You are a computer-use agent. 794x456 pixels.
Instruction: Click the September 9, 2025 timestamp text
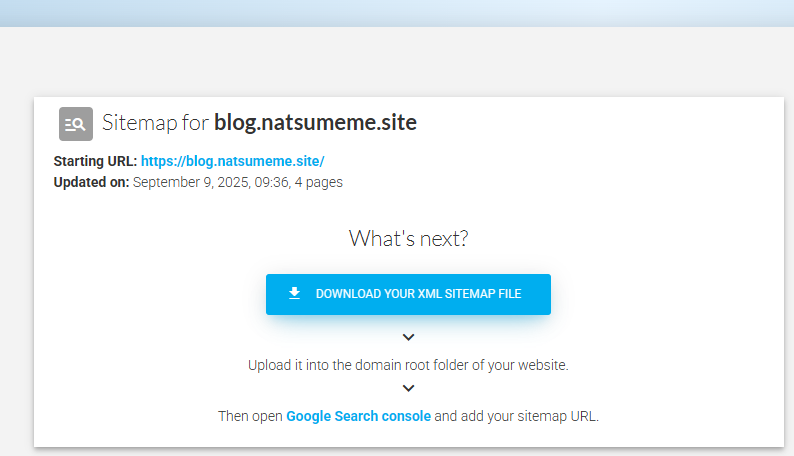pos(210,182)
